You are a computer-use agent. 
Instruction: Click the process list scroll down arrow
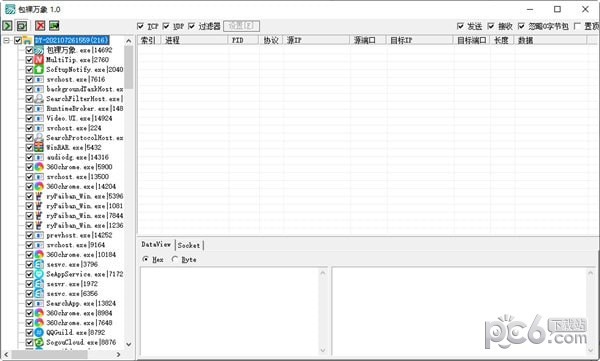pos(129,344)
